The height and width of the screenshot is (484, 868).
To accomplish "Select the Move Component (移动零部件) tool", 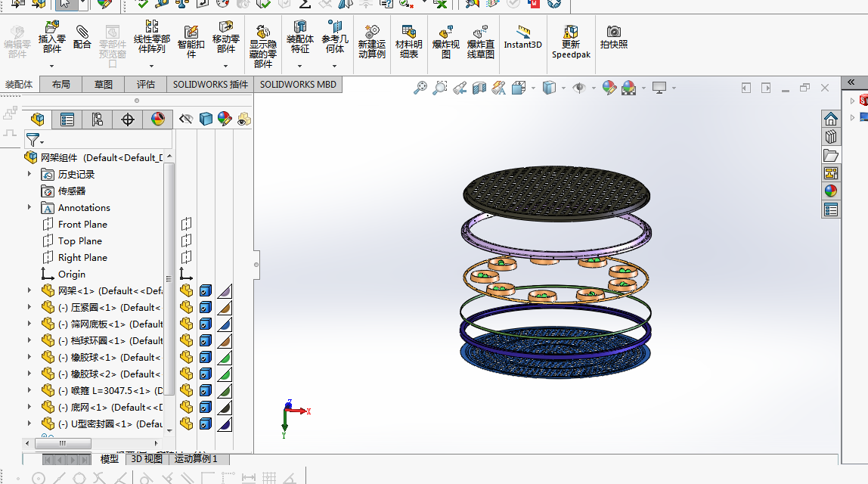I will [225, 26].
